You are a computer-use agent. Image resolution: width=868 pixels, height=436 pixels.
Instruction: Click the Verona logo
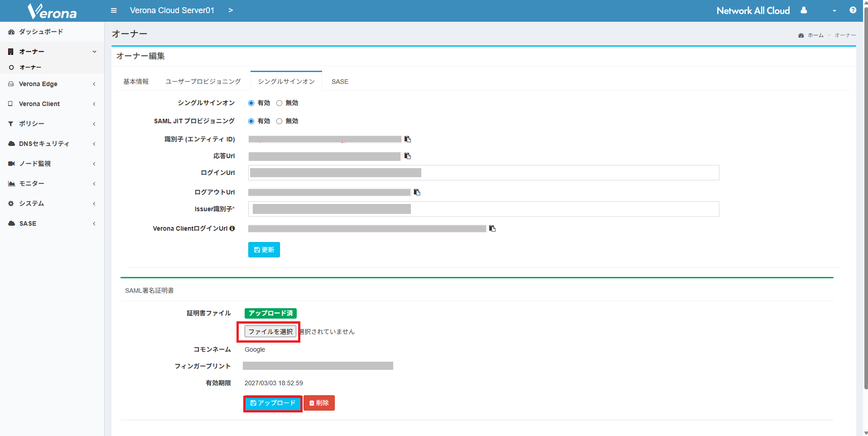[52, 11]
